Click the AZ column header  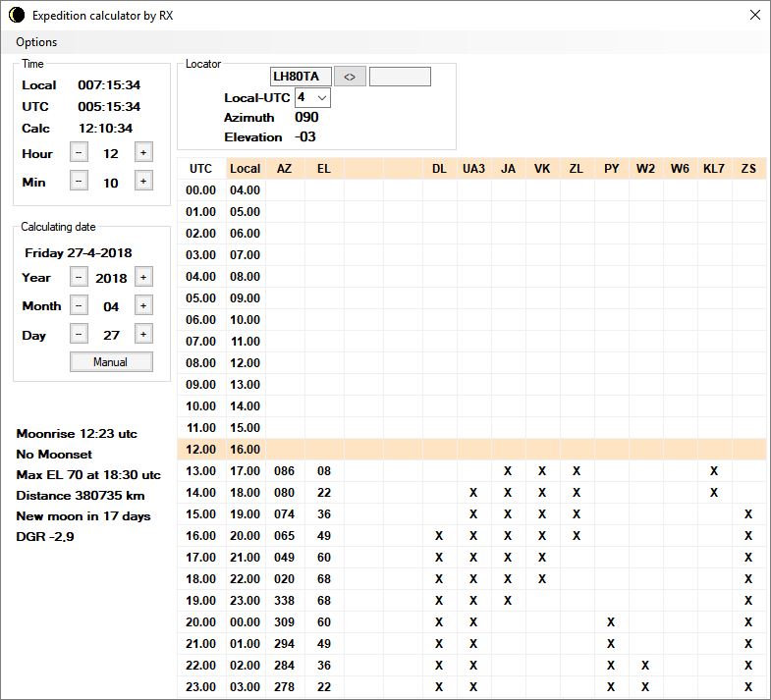[285, 169]
